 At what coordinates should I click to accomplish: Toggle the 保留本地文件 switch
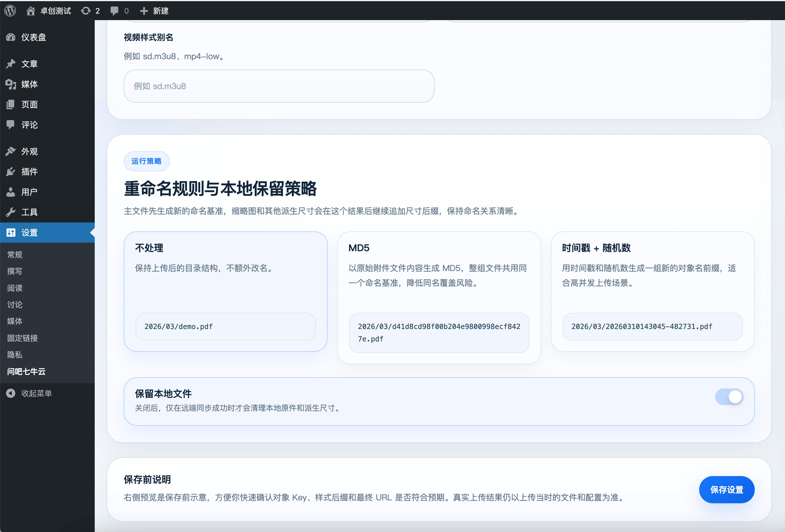[x=729, y=397]
